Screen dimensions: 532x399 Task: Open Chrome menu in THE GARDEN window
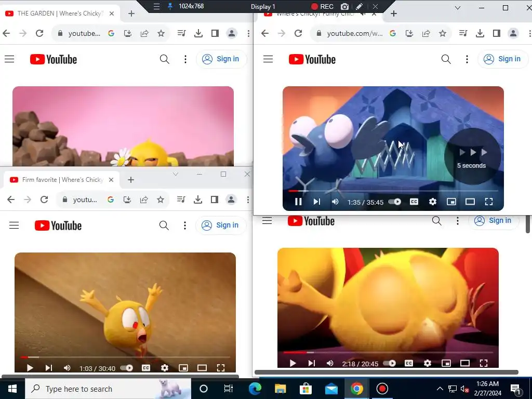click(249, 33)
